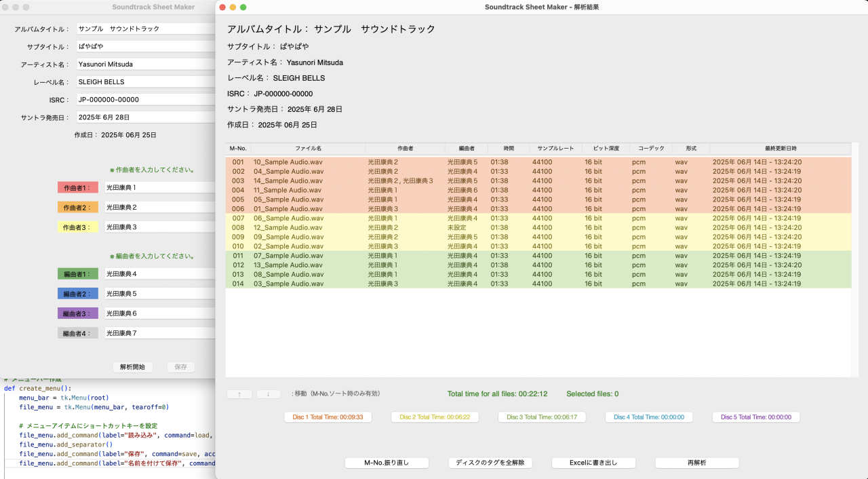Select row 011 07_Sample Audio.wav

pyautogui.click(x=538, y=256)
